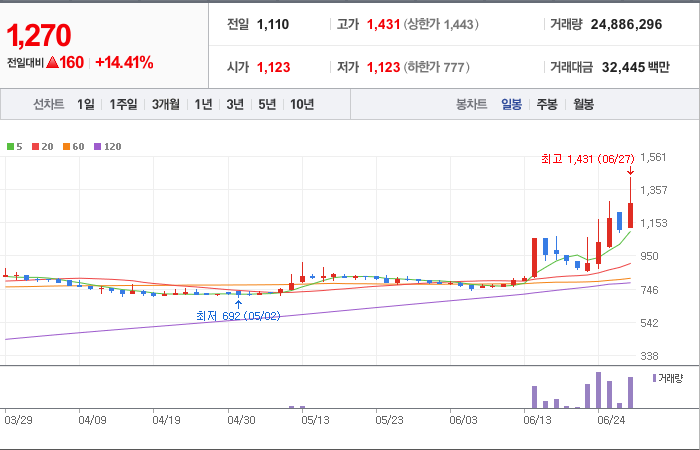
Task: Click the 상한가 1,443 text
Action: [x=441, y=24]
